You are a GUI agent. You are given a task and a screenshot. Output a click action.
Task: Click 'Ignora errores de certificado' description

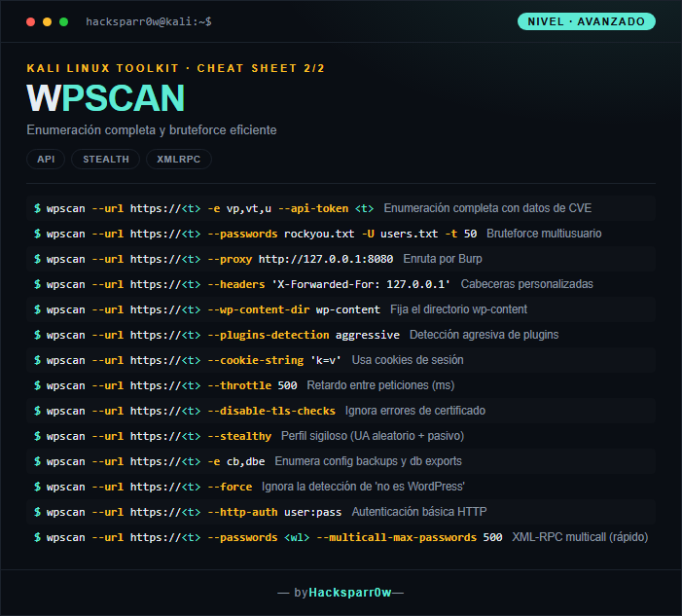(415, 411)
